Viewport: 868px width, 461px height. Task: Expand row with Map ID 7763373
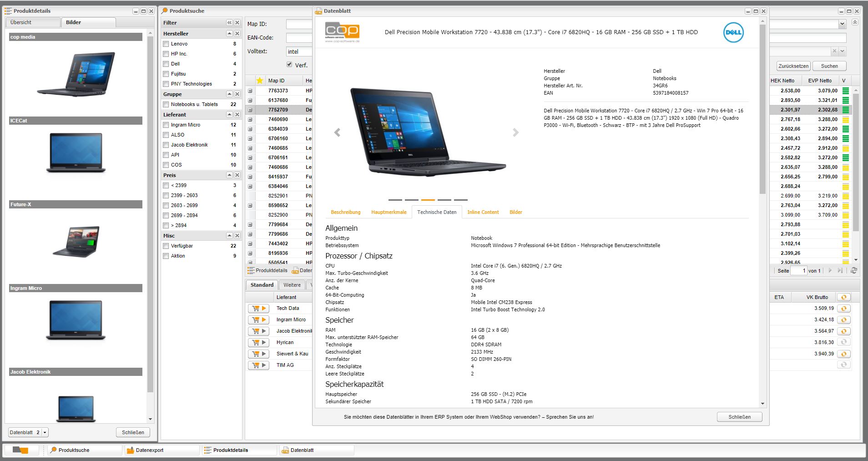pos(250,91)
